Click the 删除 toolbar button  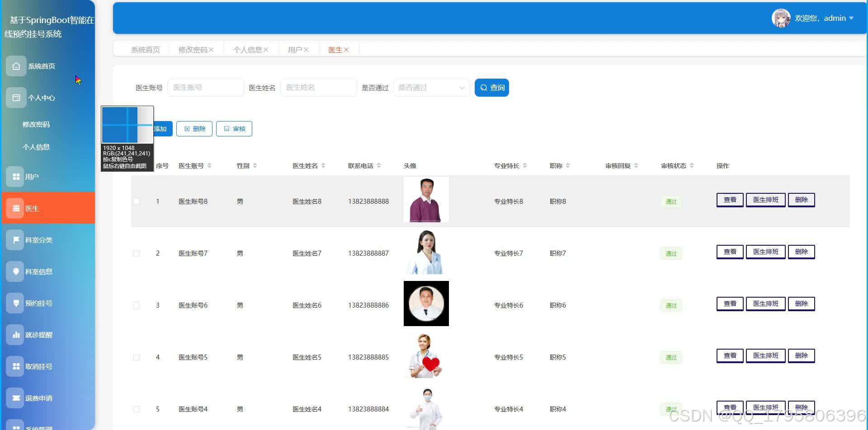pos(194,129)
